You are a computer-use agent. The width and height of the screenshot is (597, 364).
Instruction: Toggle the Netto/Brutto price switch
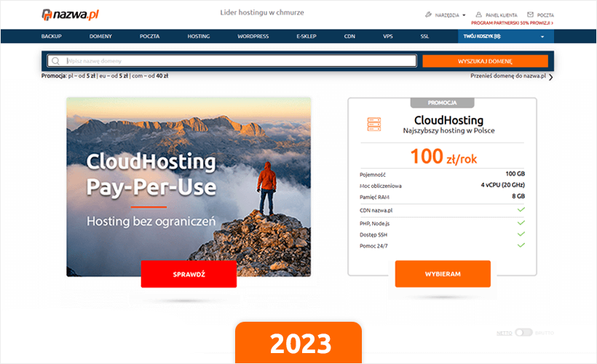click(523, 333)
